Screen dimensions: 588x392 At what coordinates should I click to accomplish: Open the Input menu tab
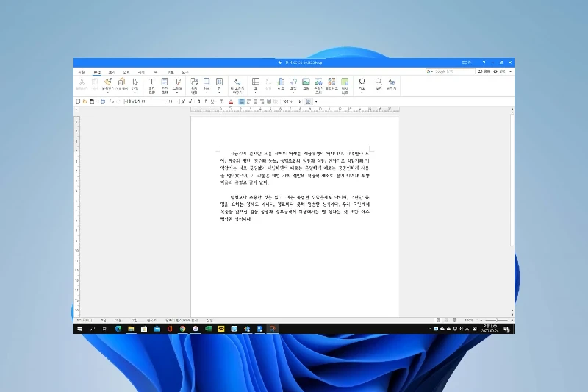(126, 72)
